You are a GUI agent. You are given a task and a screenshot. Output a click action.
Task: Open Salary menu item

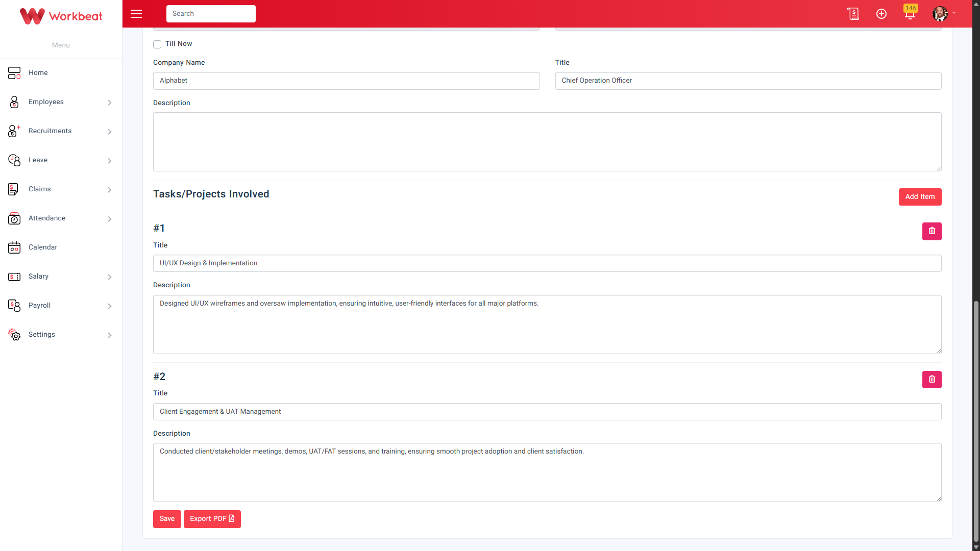(61, 277)
